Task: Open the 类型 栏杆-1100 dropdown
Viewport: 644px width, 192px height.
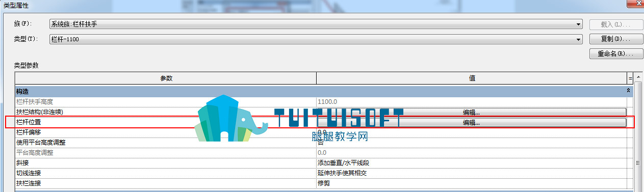Action: pos(316,39)
